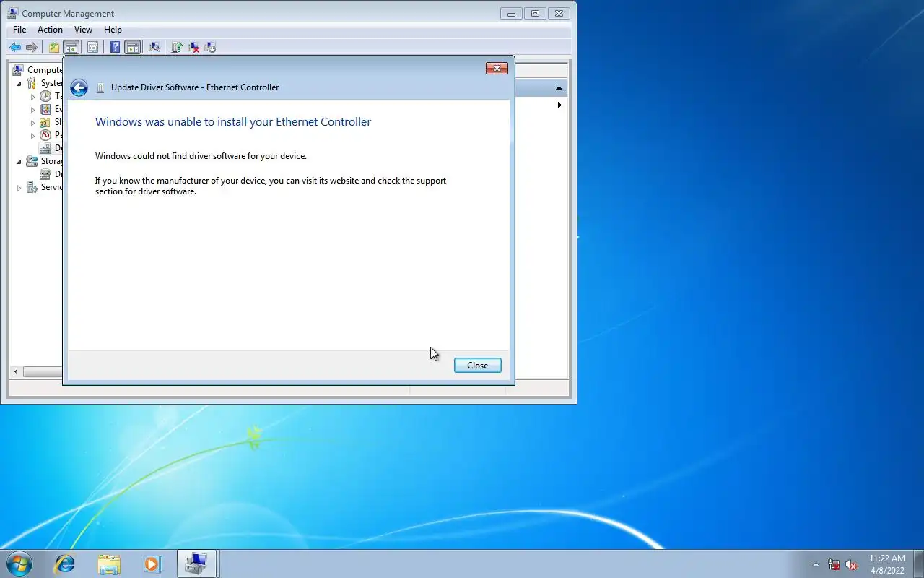Image resolution: width=924 pixels, height=578 pixels.
Task: Close the Computer Management window
Action: click(559, 13)
